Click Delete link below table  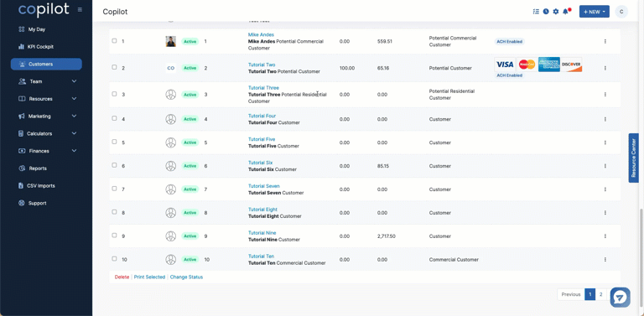[122, 277]
